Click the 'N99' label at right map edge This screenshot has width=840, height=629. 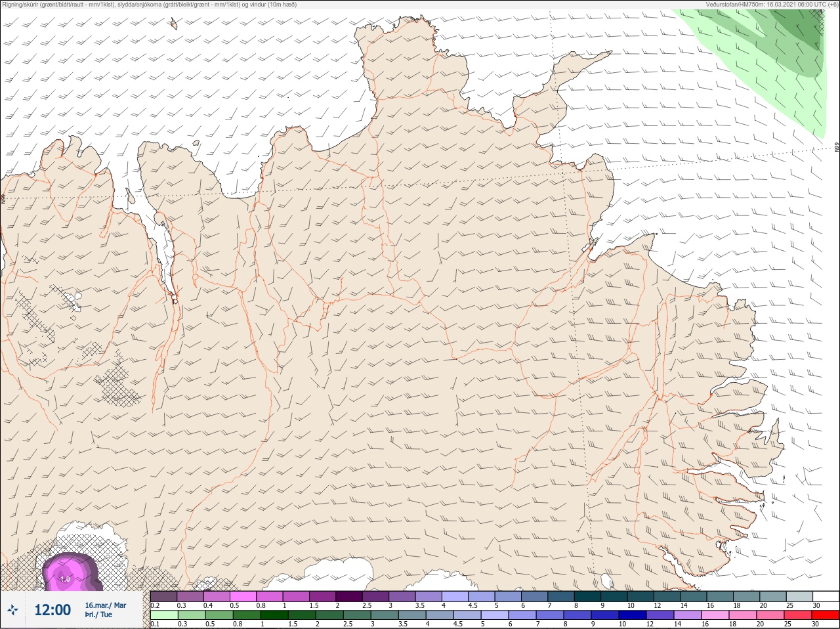coord(837,147)
